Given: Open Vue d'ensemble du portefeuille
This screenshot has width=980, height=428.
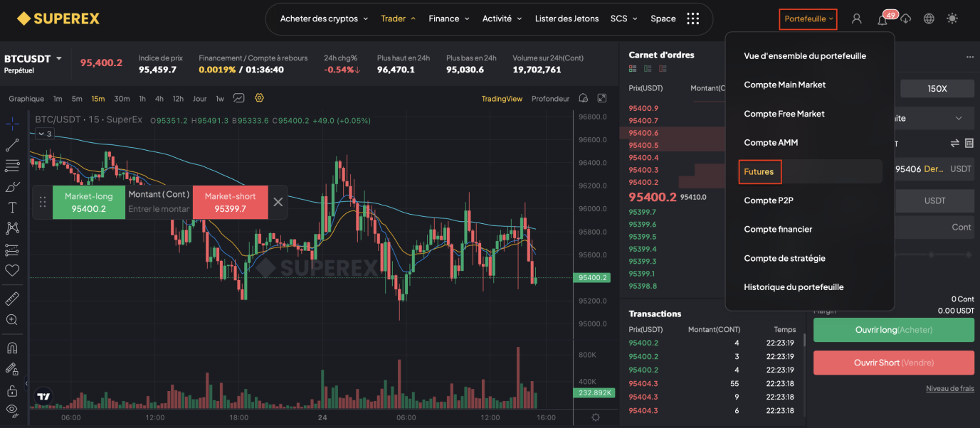Looking at the screenshot, I should (x=805, y=55).
